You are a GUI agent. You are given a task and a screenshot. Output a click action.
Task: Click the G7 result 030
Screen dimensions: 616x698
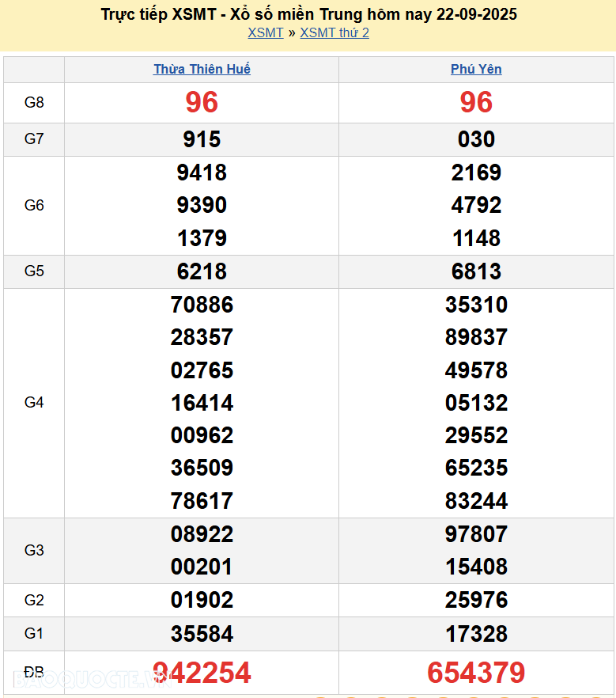476,139
